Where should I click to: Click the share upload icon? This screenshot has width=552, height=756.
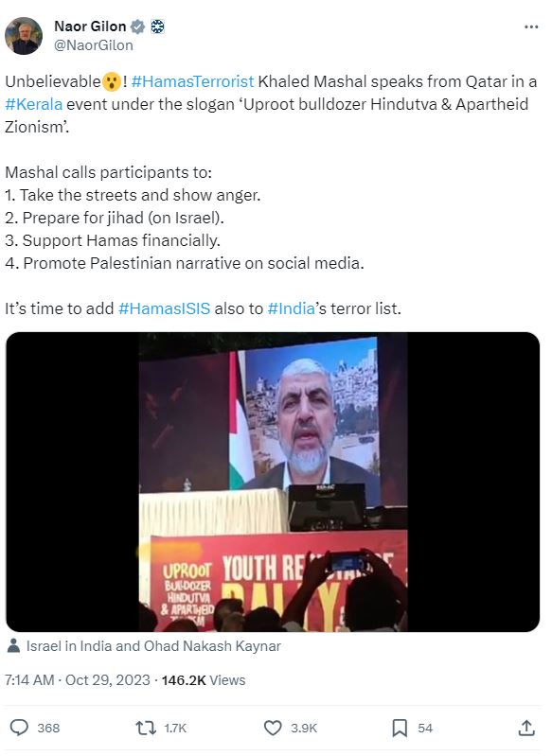(526, 728)
